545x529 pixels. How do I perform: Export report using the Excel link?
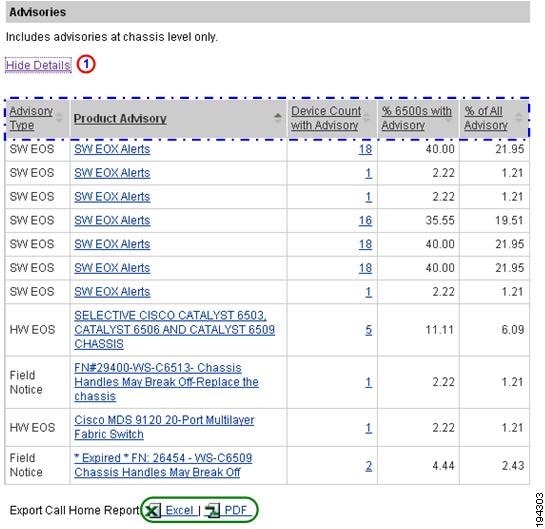point(179,510)
